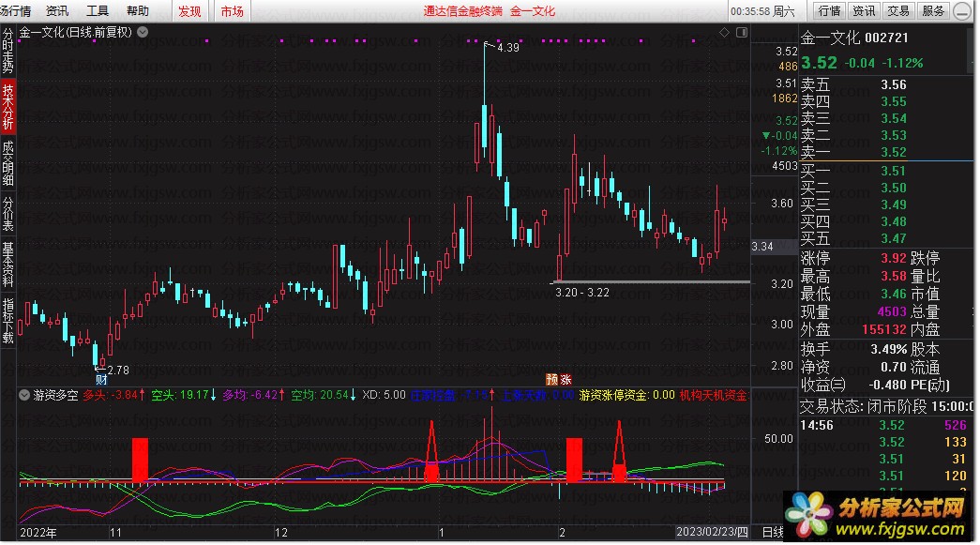Click the round minimize button at top right
This screenshot has width=980, height=545.
point(963,11)
